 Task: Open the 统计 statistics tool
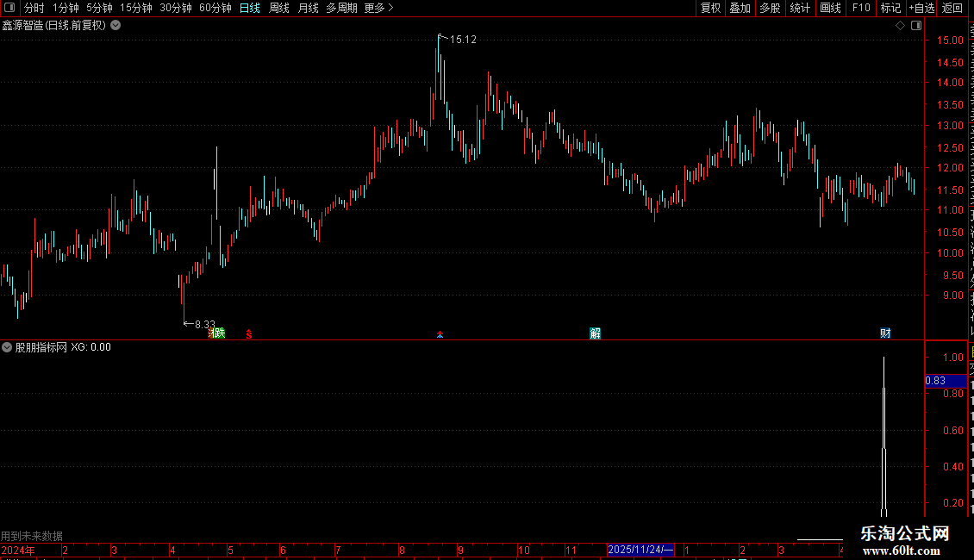(799, 8)
